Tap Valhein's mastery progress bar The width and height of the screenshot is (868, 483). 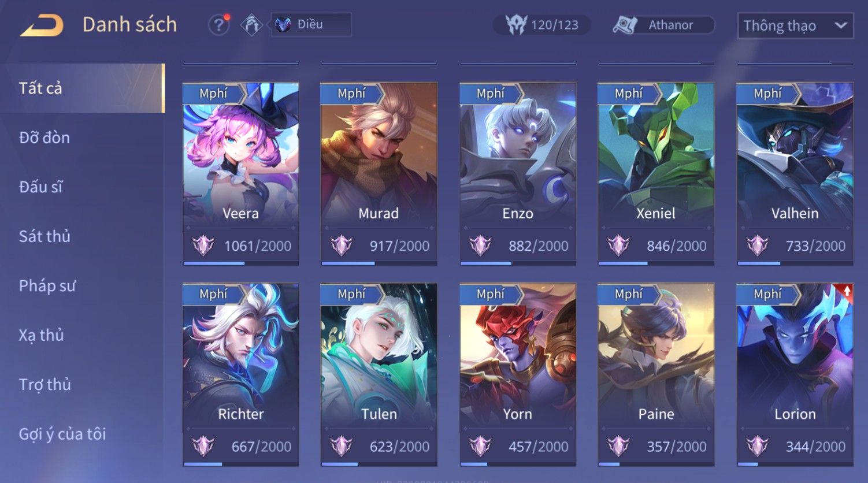795,263
